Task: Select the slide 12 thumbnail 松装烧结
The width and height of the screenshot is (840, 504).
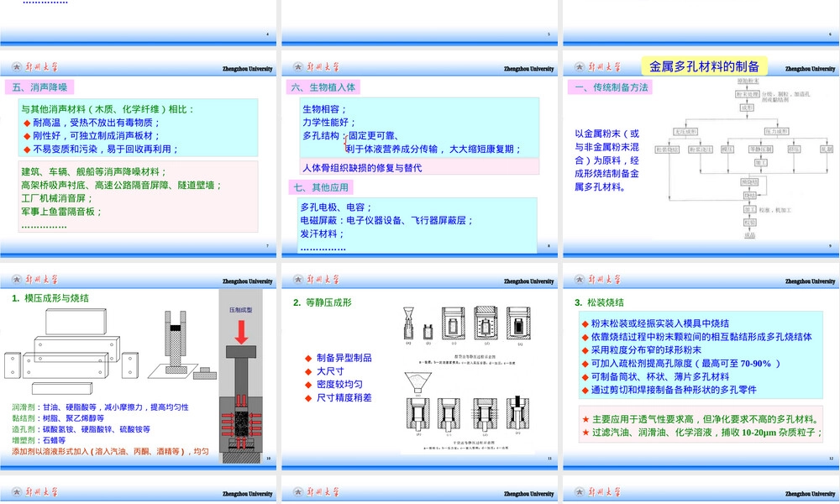Action: coord(701,367)
